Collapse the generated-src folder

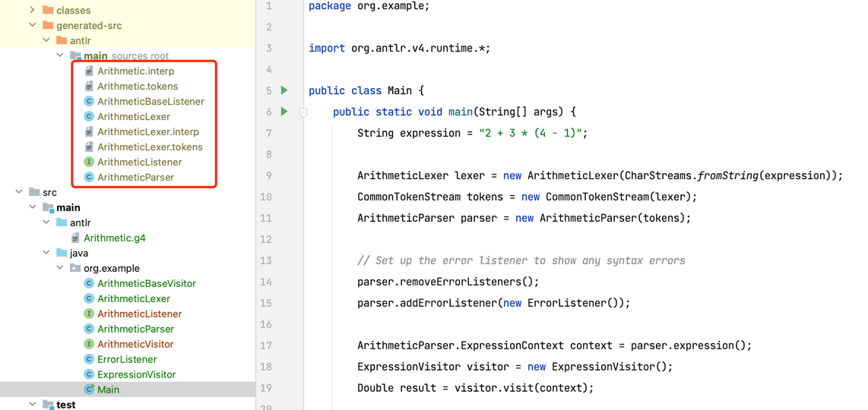[33, 26]
